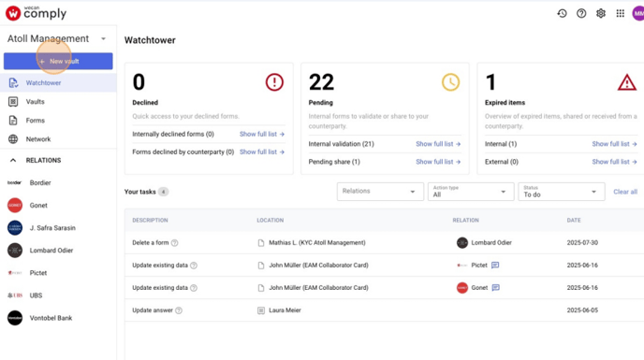Open the Relations filter dropdown
Screen dimensions: 644x360
point(380,192)
